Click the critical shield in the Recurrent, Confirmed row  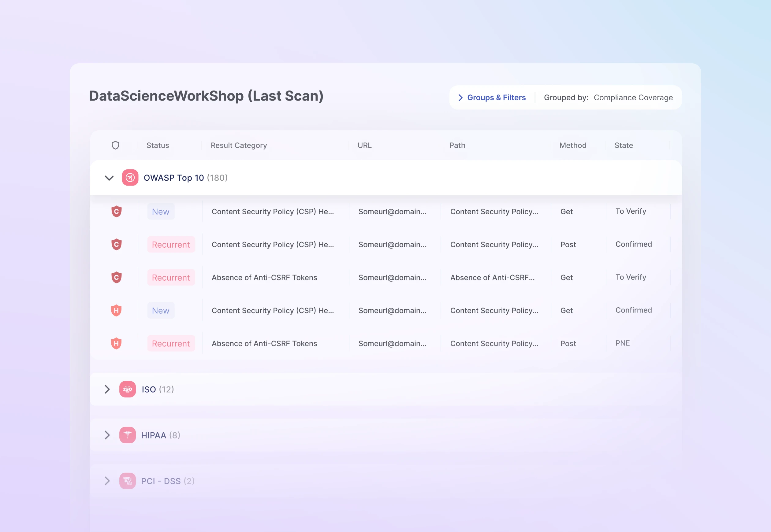116,244
